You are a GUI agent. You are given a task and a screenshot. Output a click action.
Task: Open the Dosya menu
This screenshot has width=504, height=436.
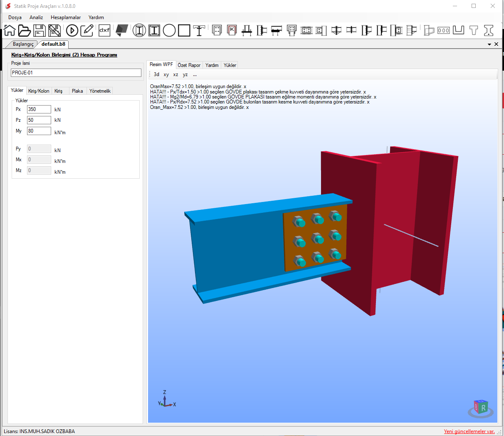15,17
